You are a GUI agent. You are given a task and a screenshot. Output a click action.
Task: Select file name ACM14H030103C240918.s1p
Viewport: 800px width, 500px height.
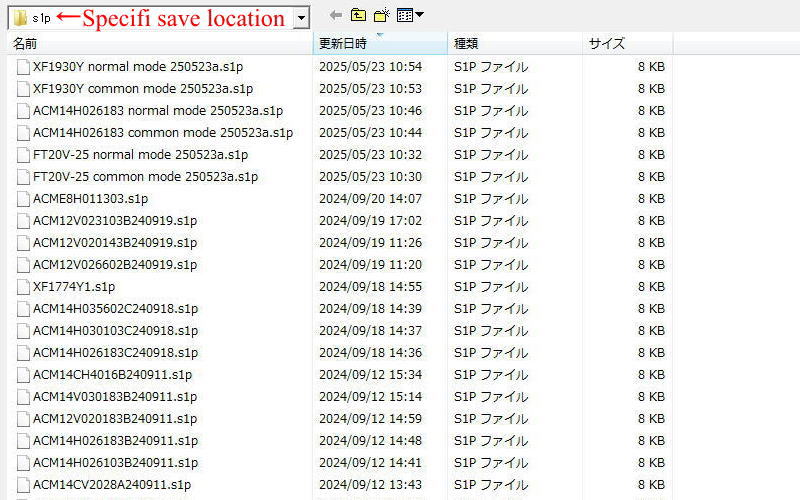[115, 331]
